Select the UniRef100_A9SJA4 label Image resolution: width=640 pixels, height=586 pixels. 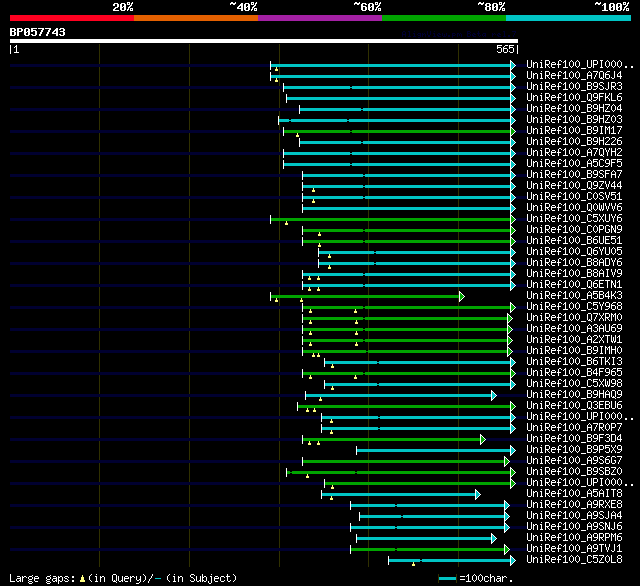point(574,516)
